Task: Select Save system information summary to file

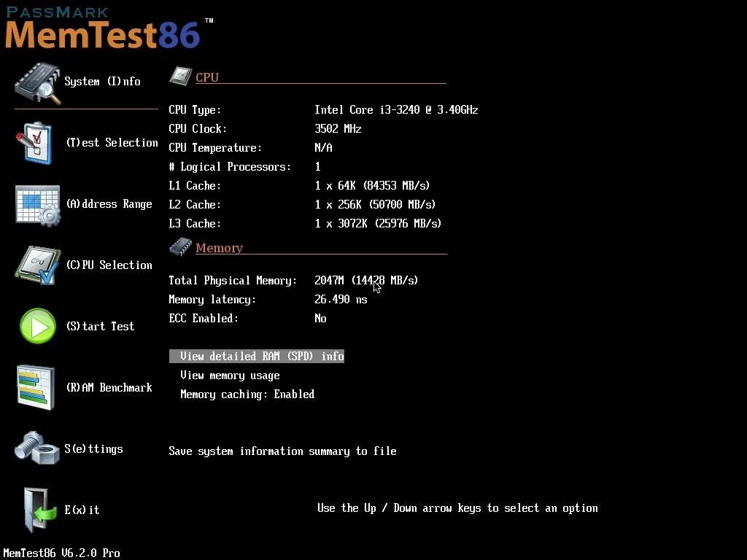Action: 282,451
